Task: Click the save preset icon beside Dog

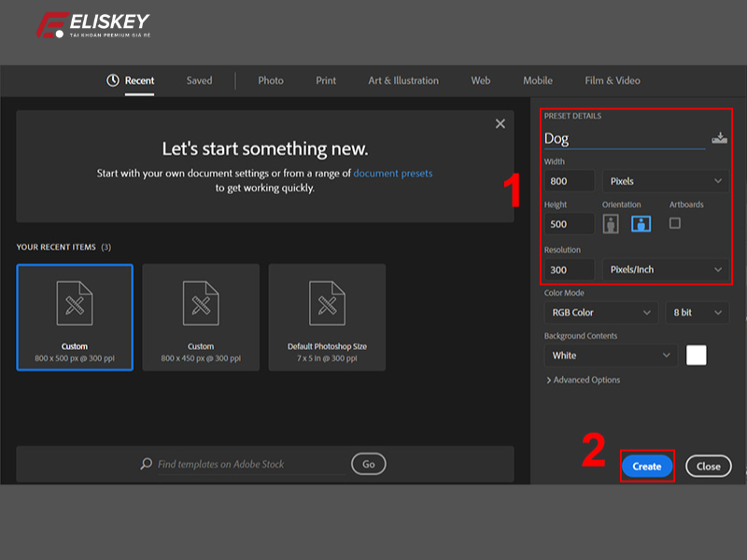Action: [719, 138]
